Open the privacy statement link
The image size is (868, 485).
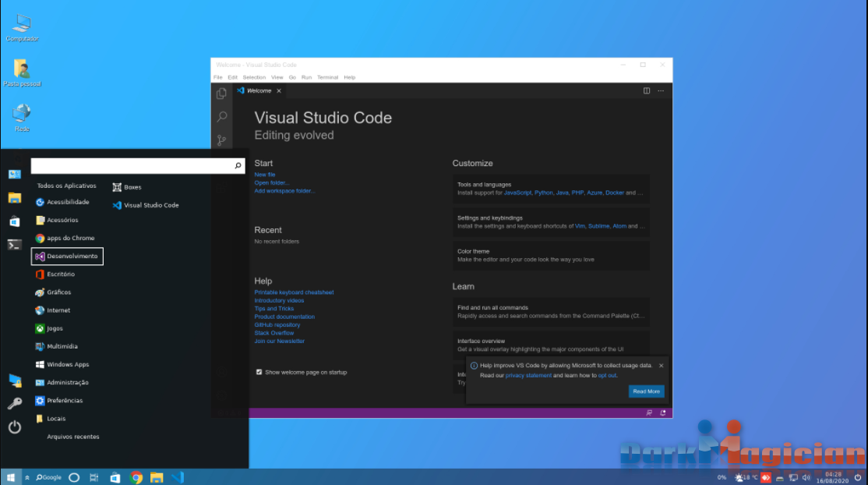pos(528,376)
